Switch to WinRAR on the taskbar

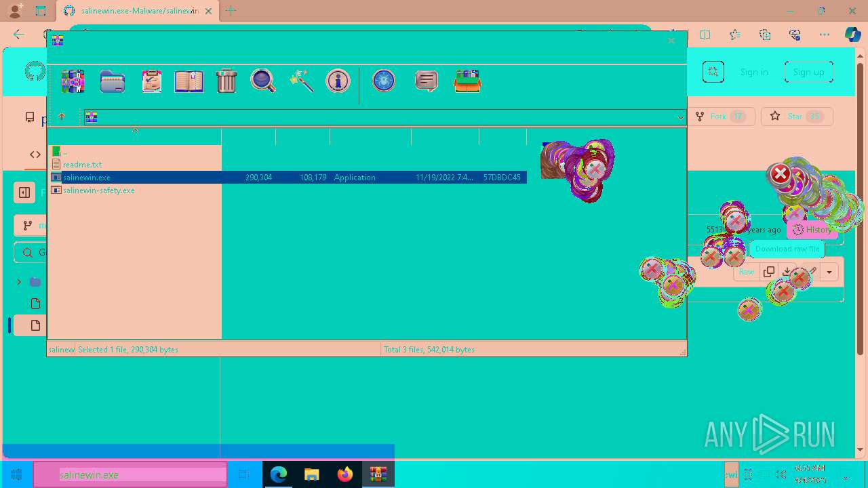coord(378,475)
